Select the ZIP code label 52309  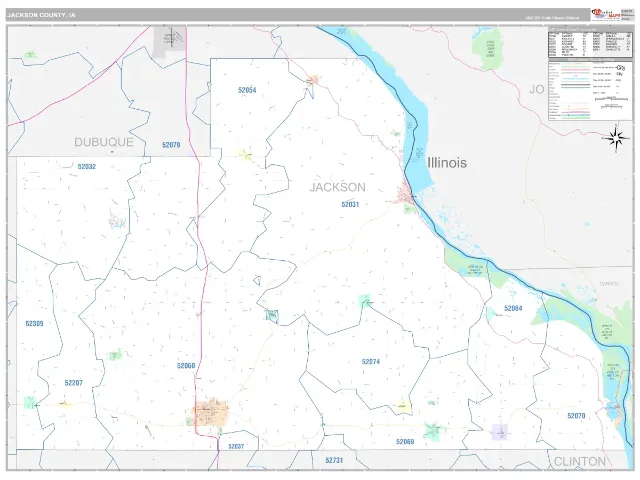pyautogui.click(x=34, y=324)
